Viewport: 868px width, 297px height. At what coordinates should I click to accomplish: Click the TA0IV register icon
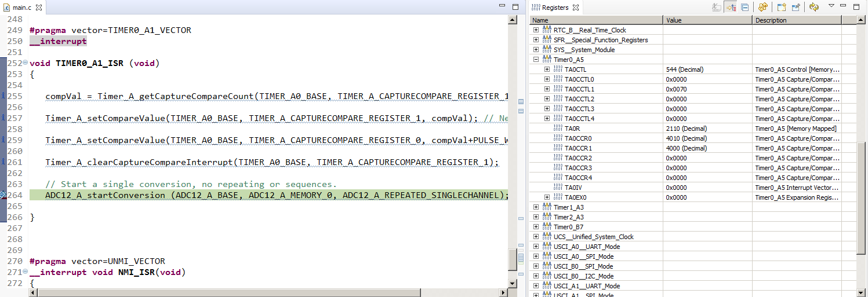click(x=558, y=188)
